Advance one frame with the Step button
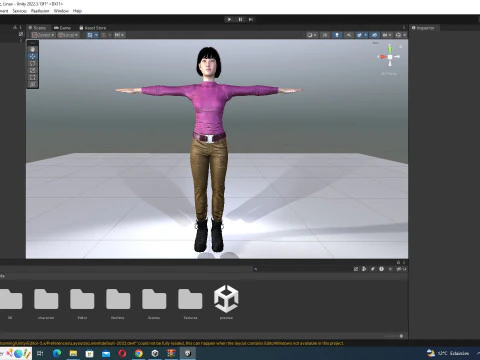480x360 pixels. point(251,19)
